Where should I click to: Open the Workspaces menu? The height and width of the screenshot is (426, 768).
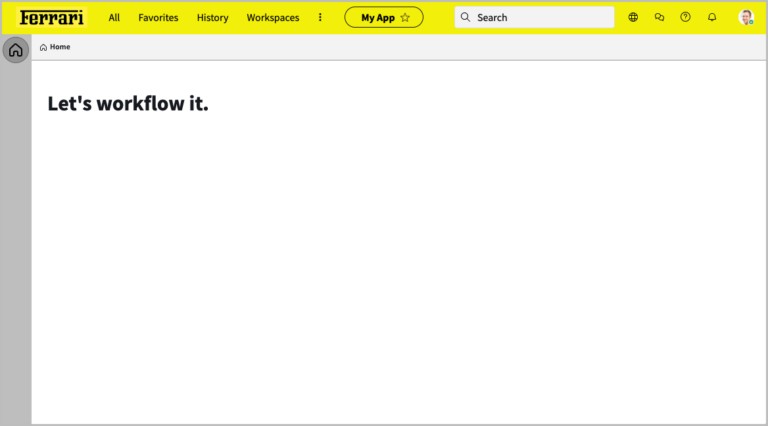point(273,18)
